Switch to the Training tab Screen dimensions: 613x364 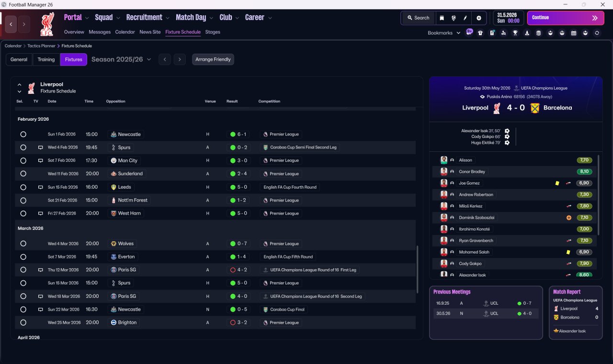coord(46,59)
